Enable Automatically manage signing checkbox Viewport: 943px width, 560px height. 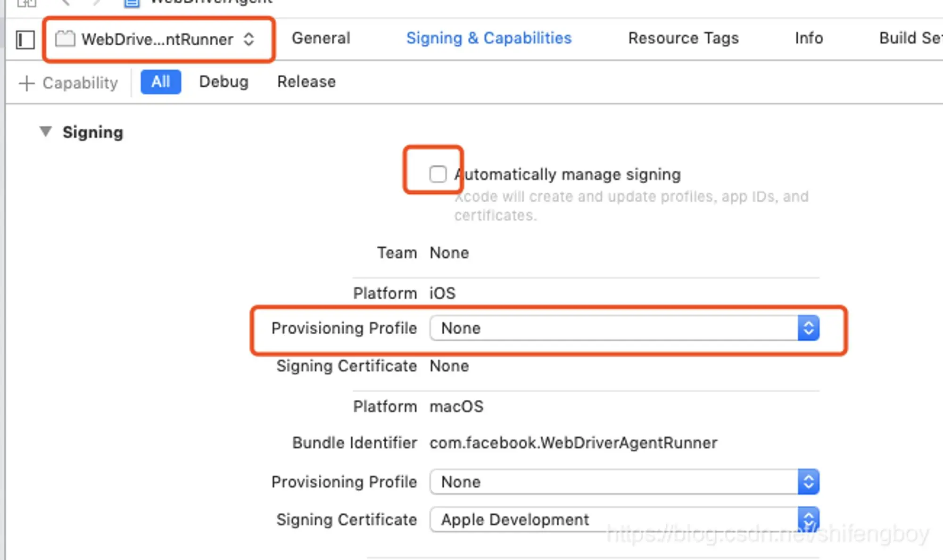(x=438, y=174)
